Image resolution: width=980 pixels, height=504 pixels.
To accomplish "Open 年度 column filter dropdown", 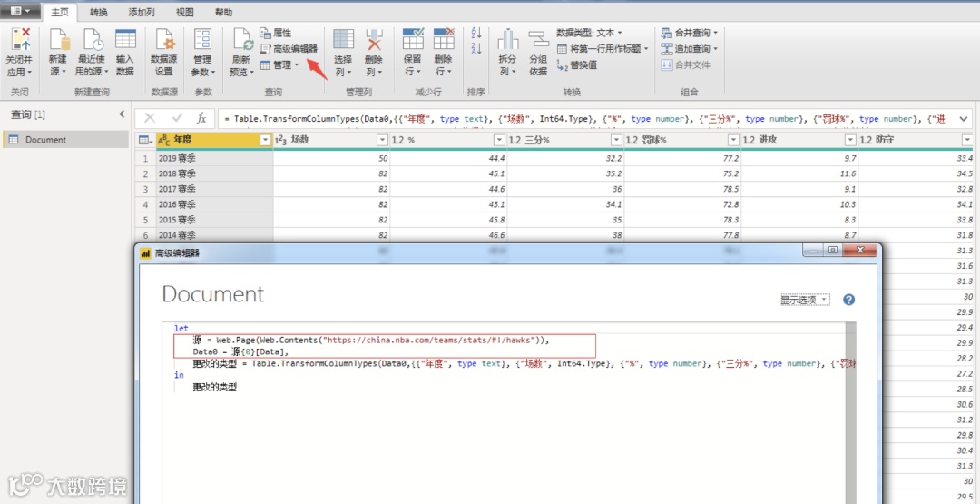I will 266,140.
